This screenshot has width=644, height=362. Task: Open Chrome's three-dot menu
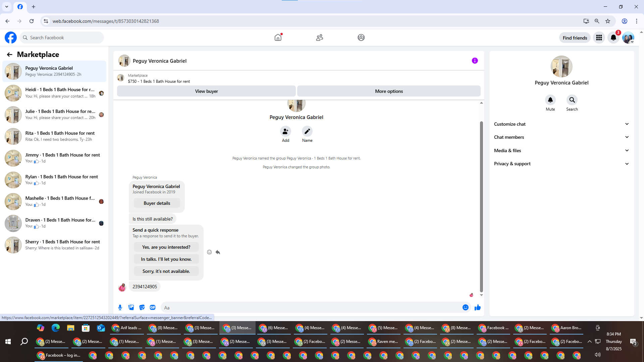[637, 21]
